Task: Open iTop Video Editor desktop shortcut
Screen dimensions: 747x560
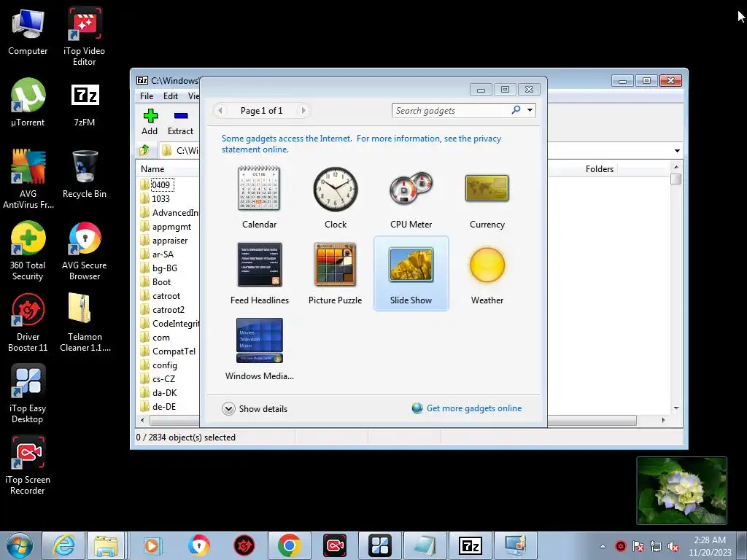Action: (85, 36)
